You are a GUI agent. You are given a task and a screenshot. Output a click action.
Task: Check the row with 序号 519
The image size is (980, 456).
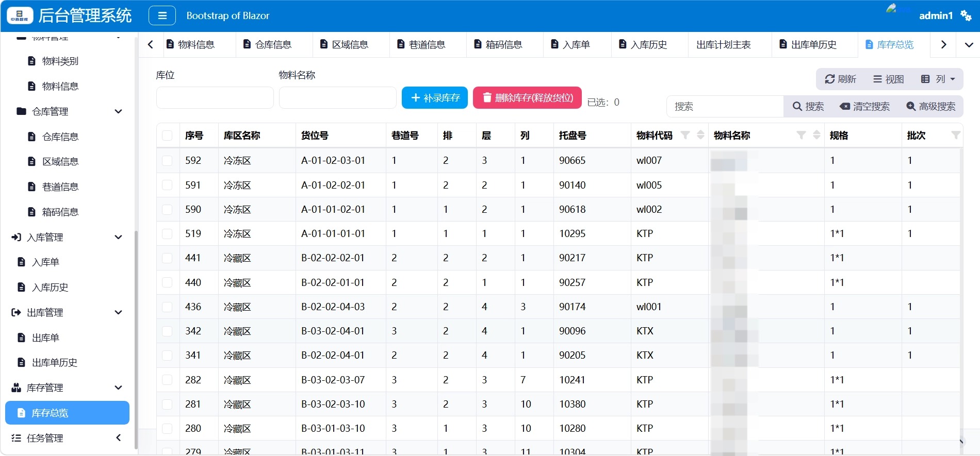coord(167,233)
